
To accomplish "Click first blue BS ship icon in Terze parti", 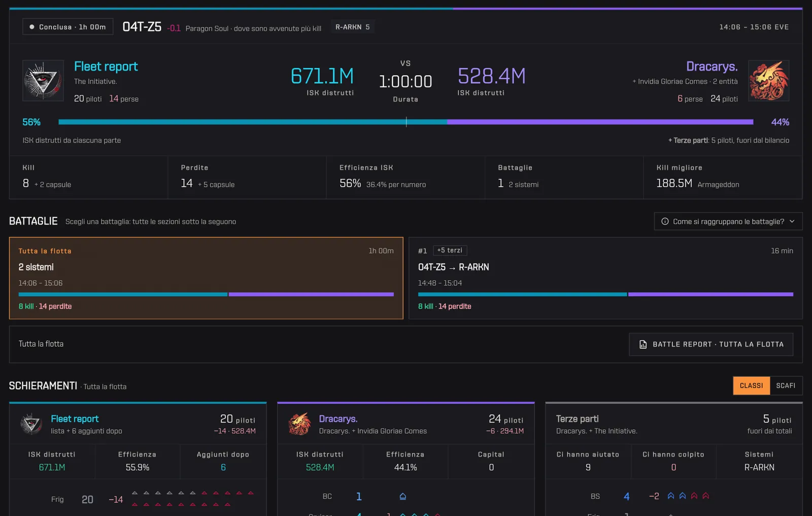I will pos(671,496).
